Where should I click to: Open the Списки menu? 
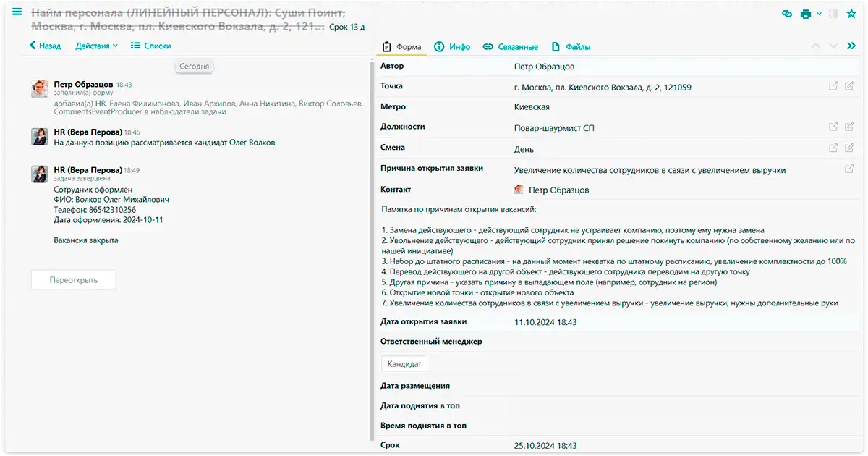pyautogui.click(x=150, y=46)
